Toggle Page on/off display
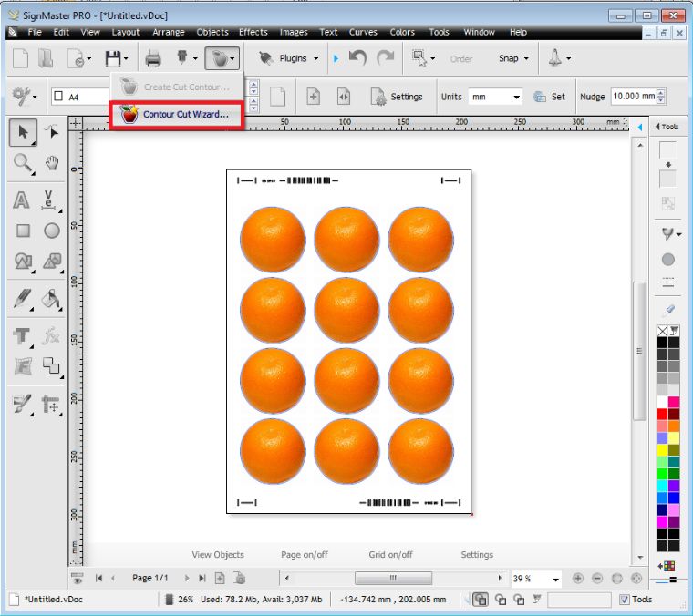Image resolution: width=693 pixels, height=616 pixels. (x=305, y=554)
